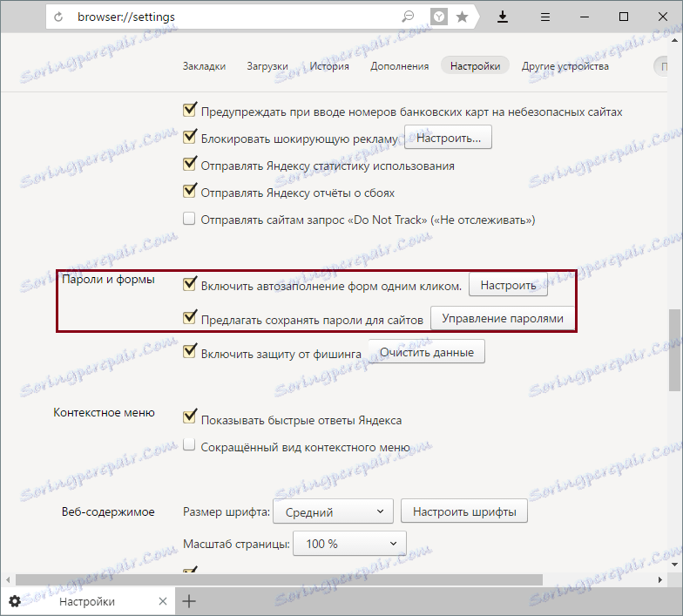683x616 pixels.
Task: Open the downloads arrow icon
Action: pyautogui.click(x=503, y=17)
